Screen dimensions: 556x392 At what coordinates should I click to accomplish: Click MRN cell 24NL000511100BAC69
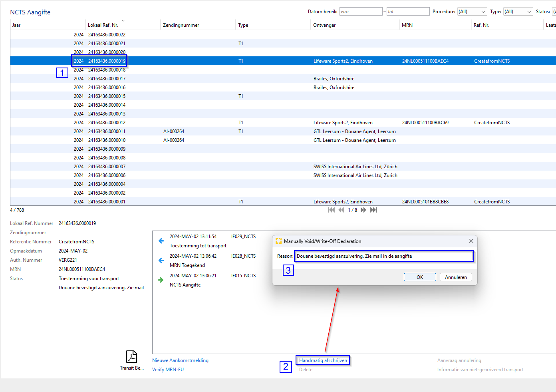point(425,123)
